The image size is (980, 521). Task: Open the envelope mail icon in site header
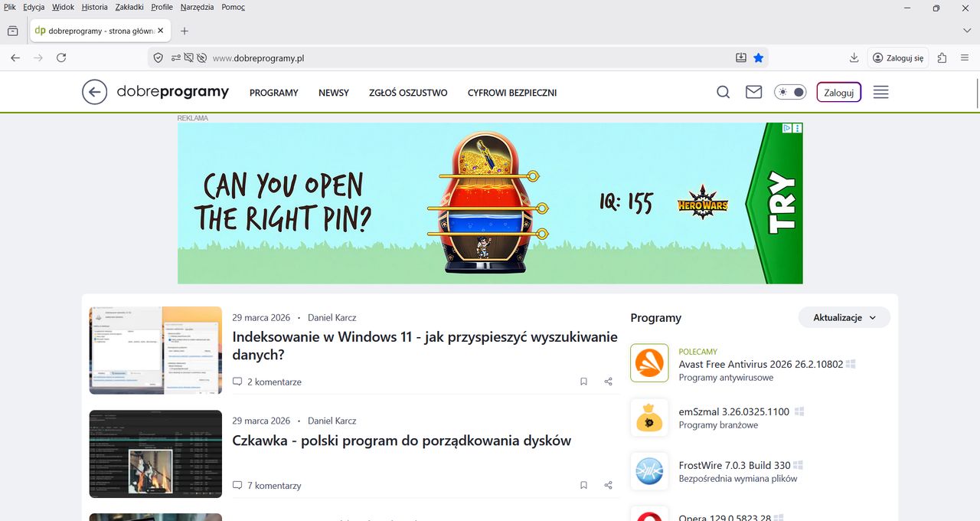(754, 92)
